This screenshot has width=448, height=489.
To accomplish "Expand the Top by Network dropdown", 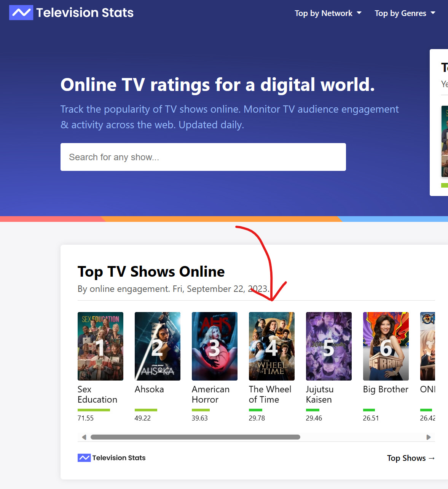I will coord(328,13).
